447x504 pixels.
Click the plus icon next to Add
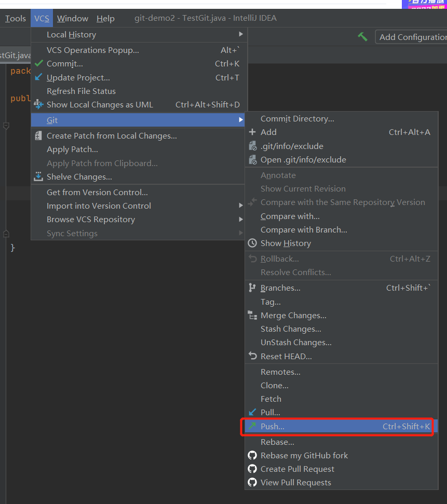[x=252, y=132]
